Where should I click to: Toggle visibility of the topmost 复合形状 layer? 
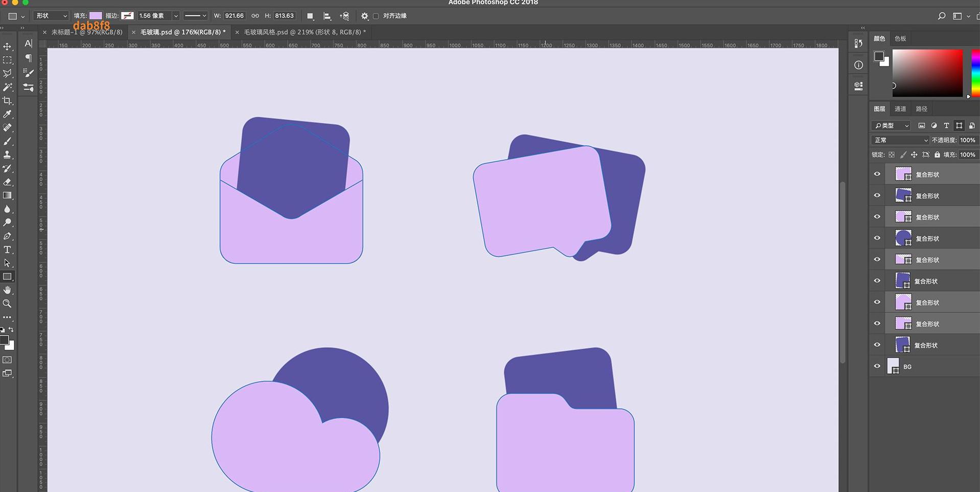(x=877, y=174)
